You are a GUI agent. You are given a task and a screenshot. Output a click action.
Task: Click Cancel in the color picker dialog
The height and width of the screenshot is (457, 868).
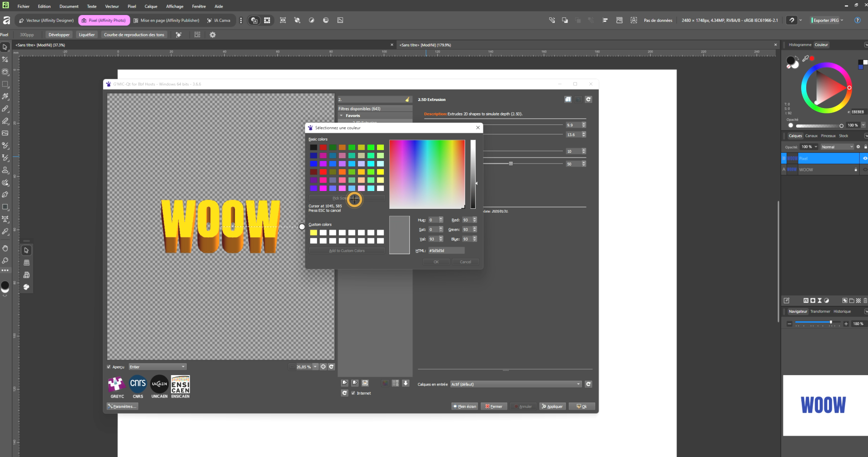coord(465,262)
